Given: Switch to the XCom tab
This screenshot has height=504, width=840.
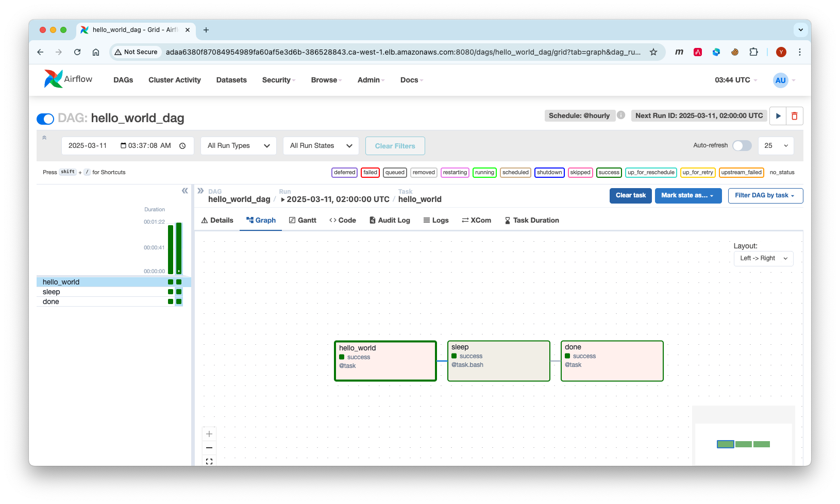Looking at the screenshot, I should 477,220.
